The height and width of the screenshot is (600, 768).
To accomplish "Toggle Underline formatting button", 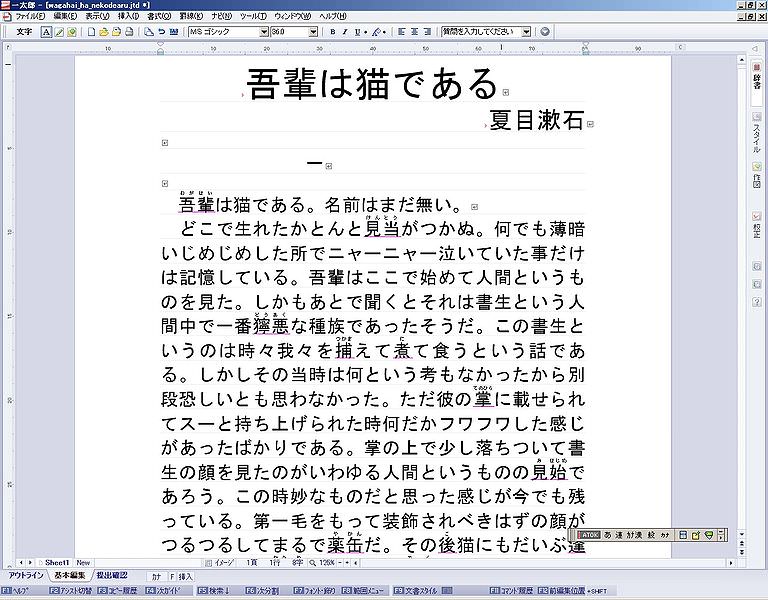I will click(x=357, y=32).
